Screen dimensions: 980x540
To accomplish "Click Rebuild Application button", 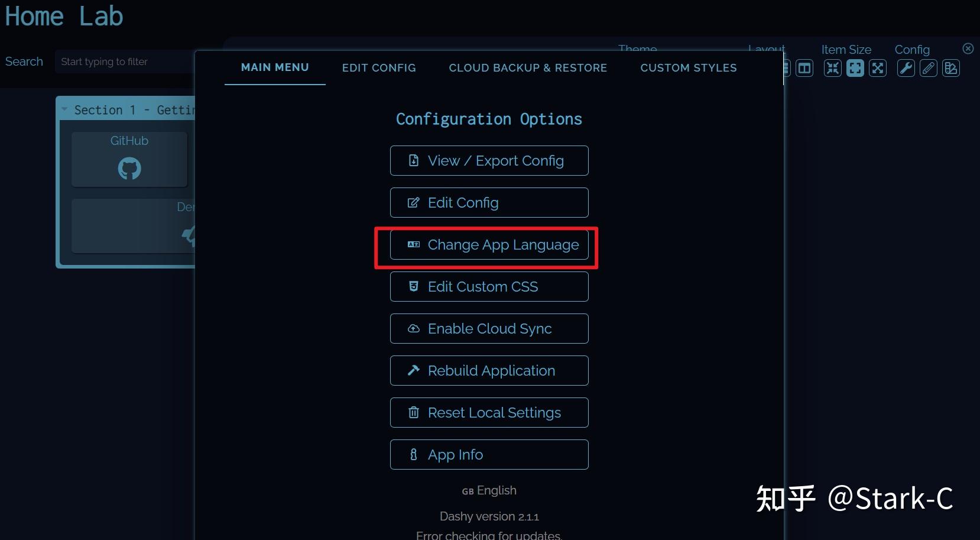I will click(489, 371).
